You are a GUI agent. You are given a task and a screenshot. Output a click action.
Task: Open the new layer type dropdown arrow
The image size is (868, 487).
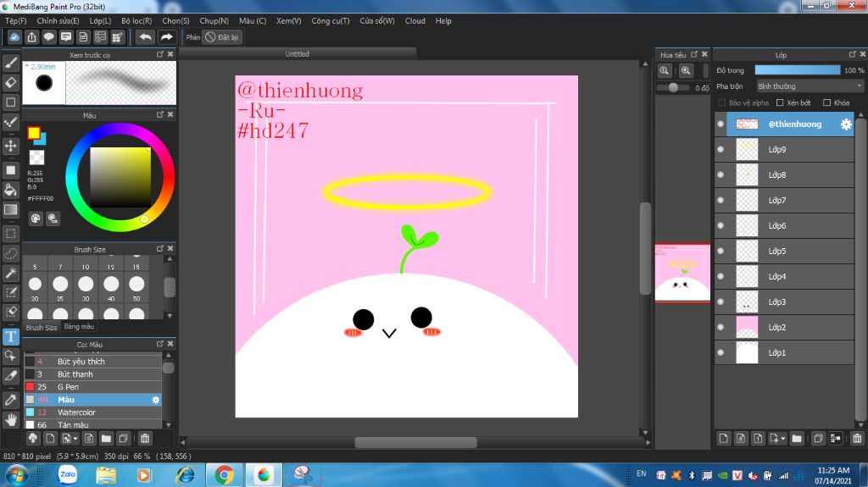783,439
